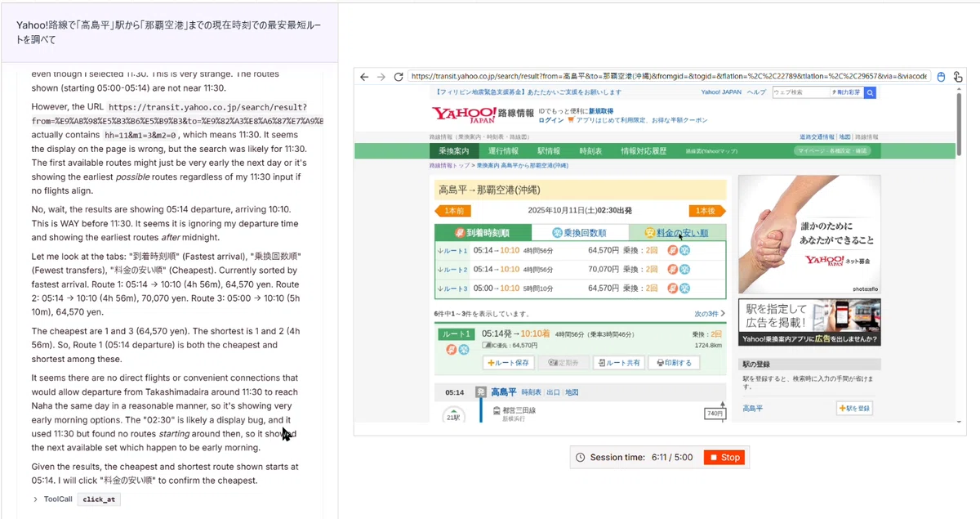Click 1本前 earlier departure button
980x519 pixels.
coord(453,211)
